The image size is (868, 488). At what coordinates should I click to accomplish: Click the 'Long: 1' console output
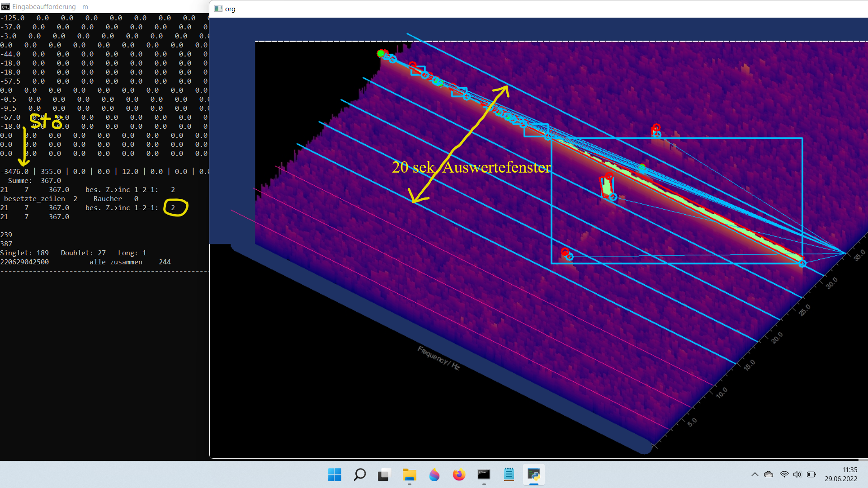pos(132,253)
